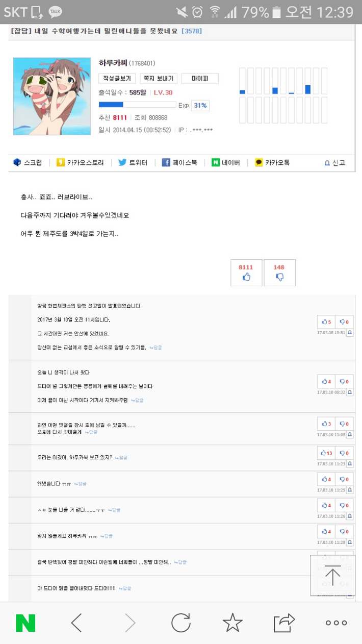362x644 pixels.
Task: Click the 쪽지 보내기 button
Action: 158,79
